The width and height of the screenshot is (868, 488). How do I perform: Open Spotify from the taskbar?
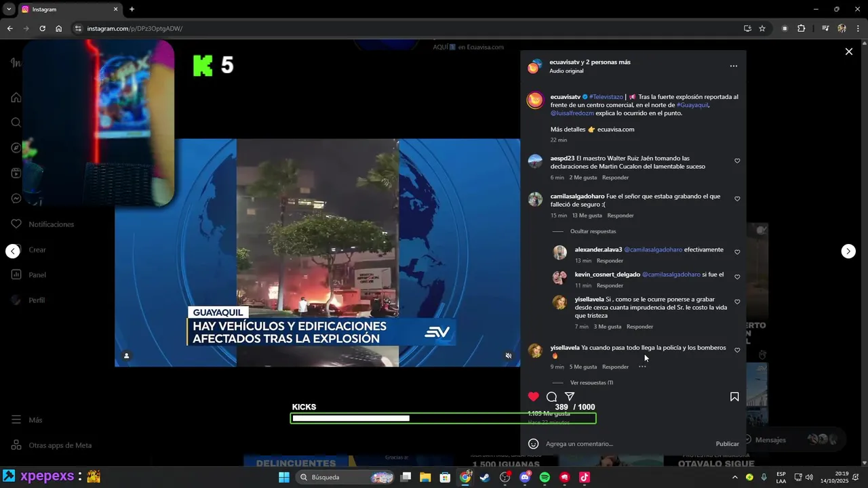545,477
